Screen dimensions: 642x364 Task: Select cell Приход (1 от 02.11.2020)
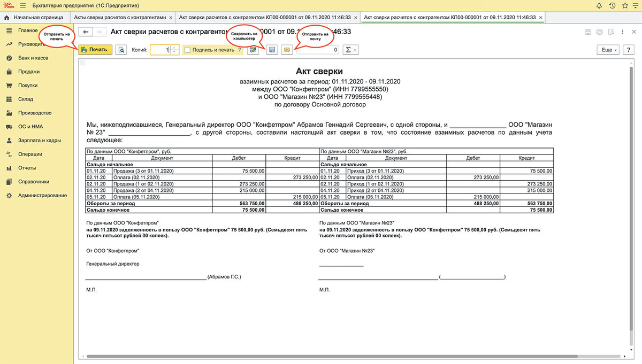coord(396,183)
